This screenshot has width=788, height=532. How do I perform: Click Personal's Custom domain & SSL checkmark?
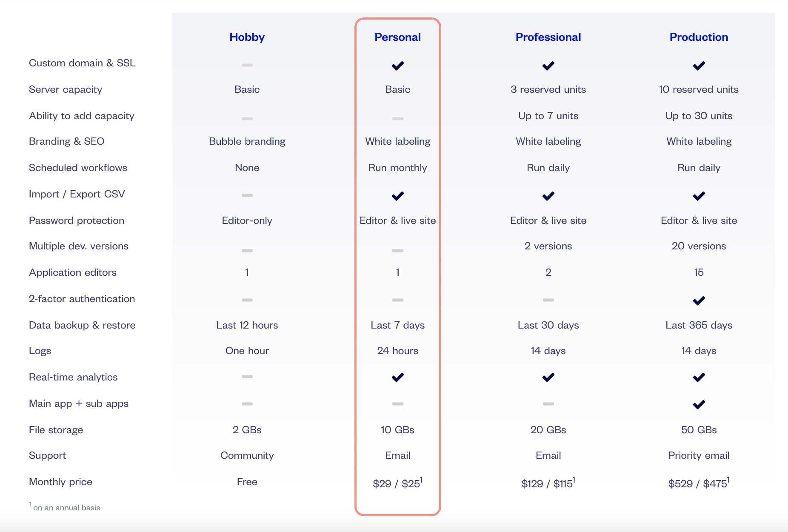[x=397, y=66]
